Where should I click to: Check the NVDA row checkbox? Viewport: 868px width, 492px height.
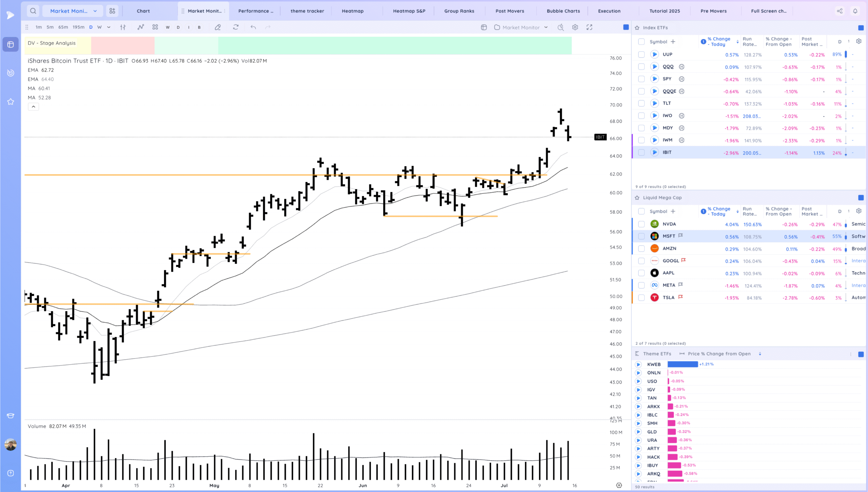641,224
